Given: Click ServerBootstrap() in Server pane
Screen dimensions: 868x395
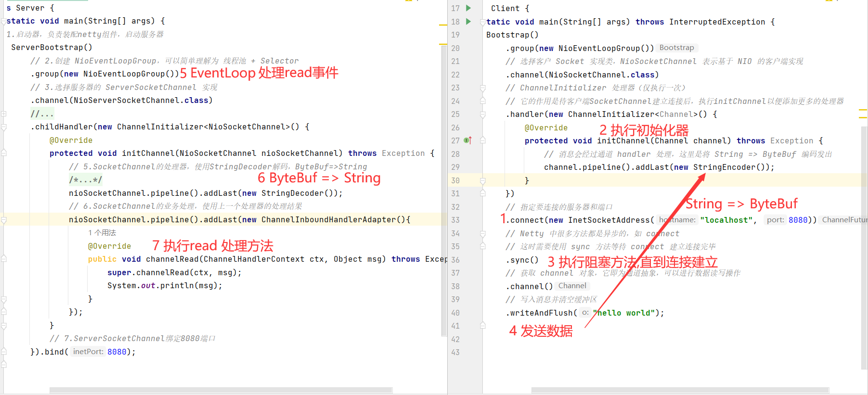Looking at the screenshot, I should pyautogui.click(x=52, y=47).
